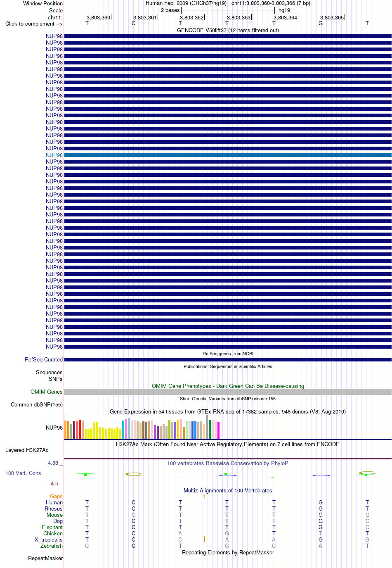This screenshot has width=392, height=568.
Task: Click reference base G in the complement row
Action: 321,23
